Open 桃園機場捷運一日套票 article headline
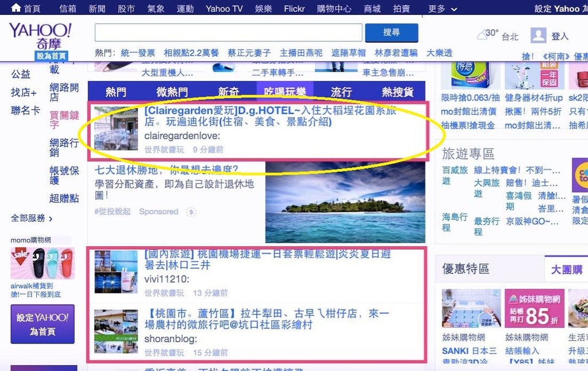The width and height of the screenshot is (588, 371). [x=268, y=259]
